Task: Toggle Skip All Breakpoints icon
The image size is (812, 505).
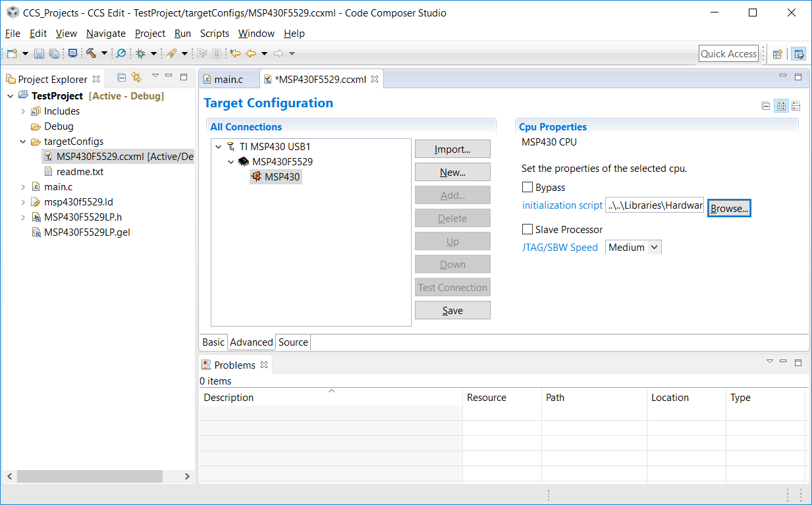Action: click(121, 53)
